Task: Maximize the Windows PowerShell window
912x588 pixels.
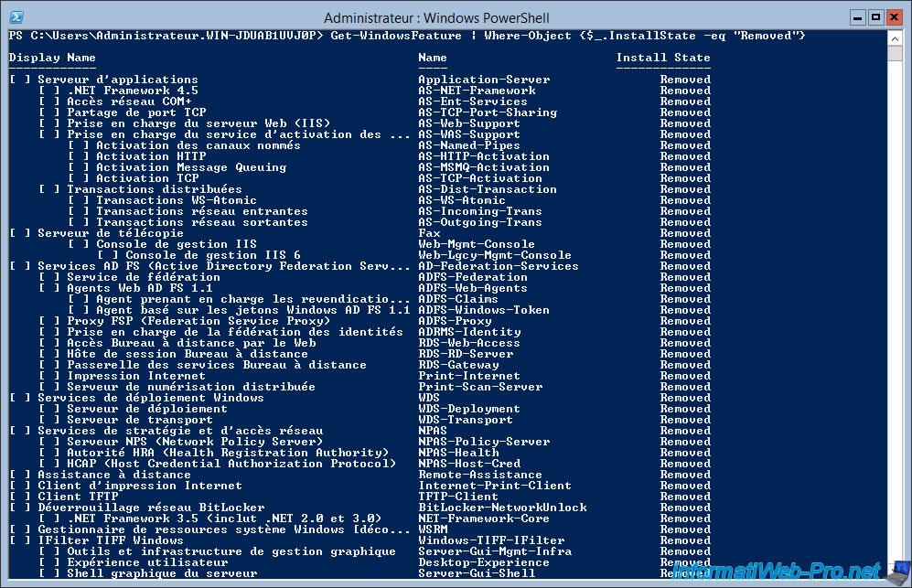Action: [x=876, y=17]
